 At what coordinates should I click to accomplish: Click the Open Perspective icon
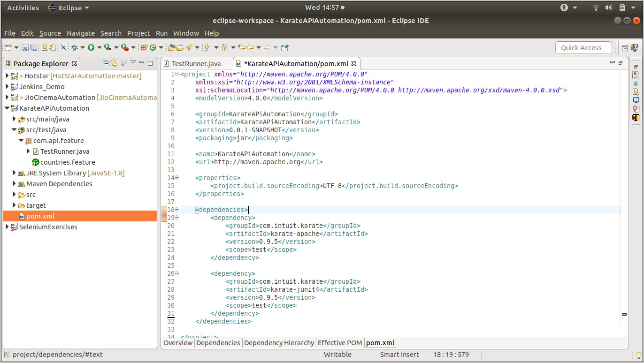pyautogui.click(x=625, y=47)
